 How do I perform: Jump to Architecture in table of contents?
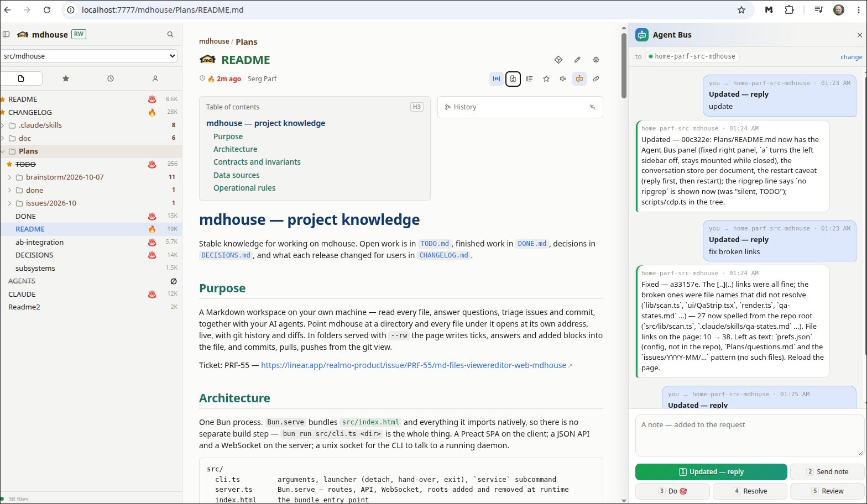235,149
